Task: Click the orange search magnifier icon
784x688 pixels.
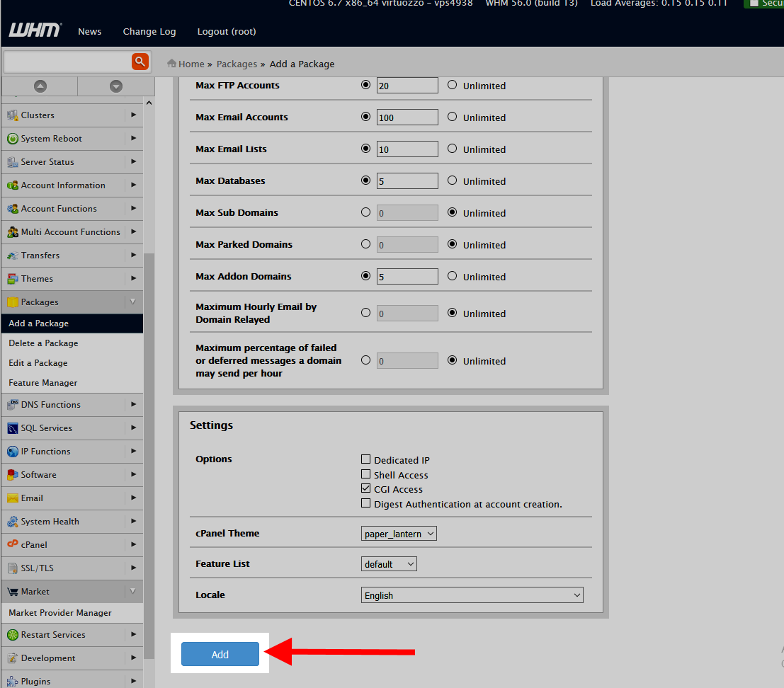Action: click(140, 62)
